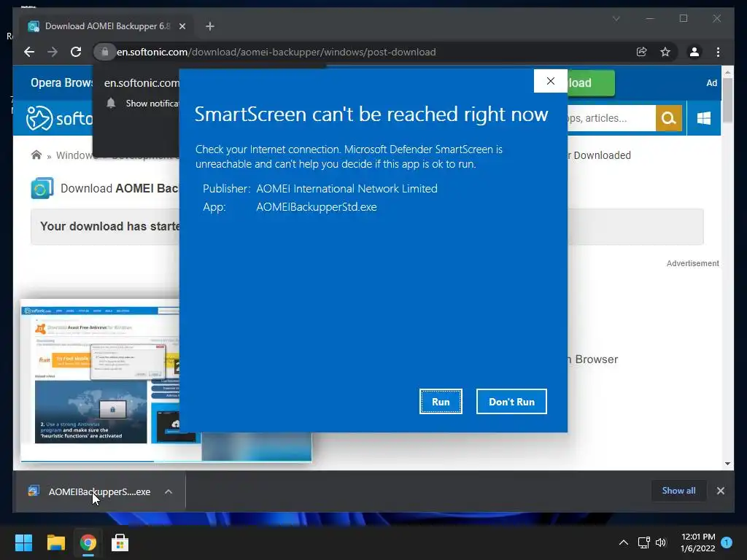Reload the Softonic page

[x=76, y=52]
